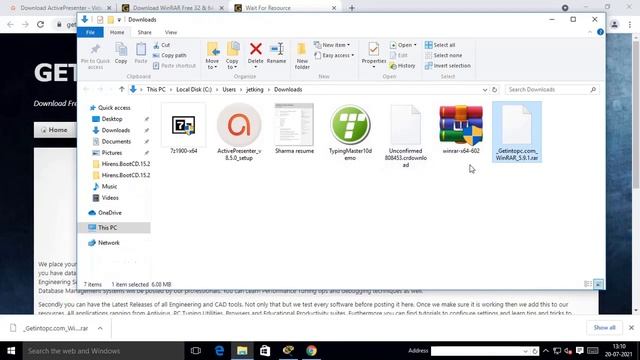Click the Search Downloads field

coord(552,89)
